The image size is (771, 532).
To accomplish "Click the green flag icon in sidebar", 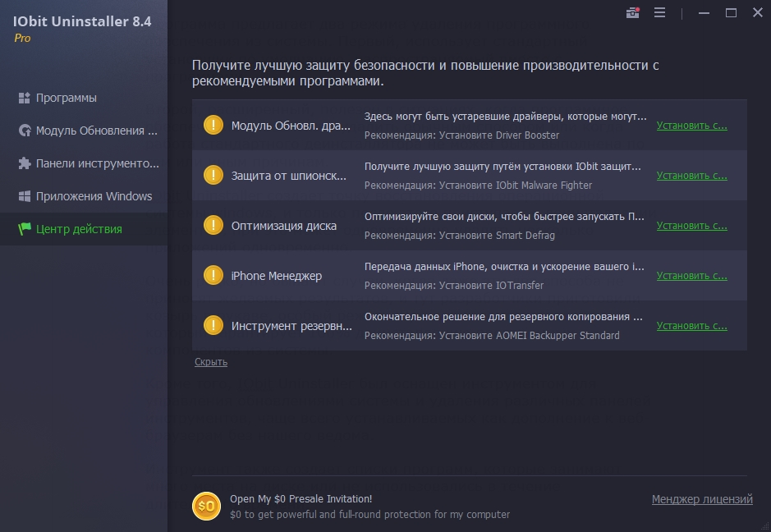I will (24, 228).
